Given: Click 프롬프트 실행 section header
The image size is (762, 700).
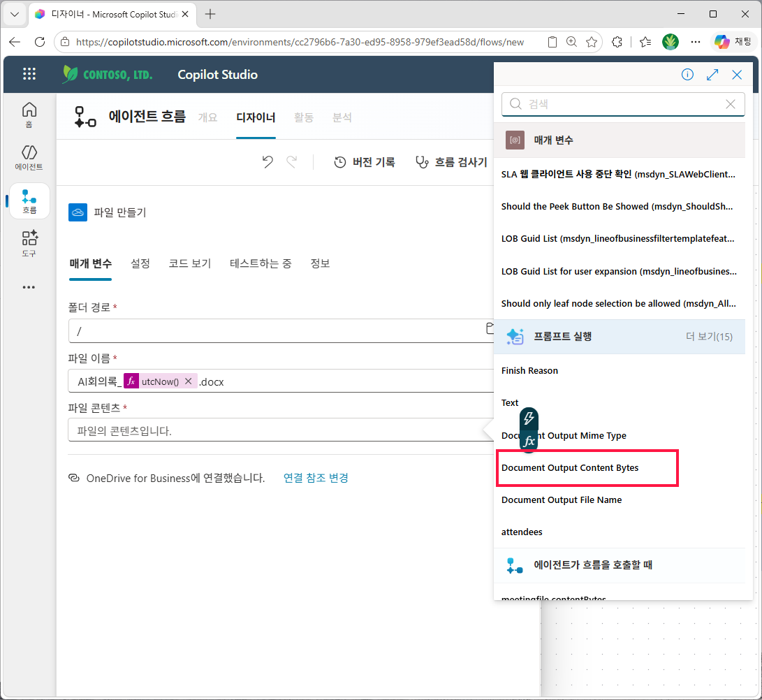Looking at the screenshot, I should [x=619, y=337].
